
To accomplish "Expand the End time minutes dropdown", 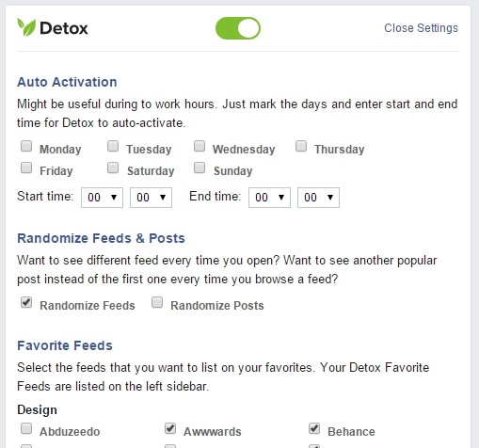I will pyautogui.click(x=318, y=198).
